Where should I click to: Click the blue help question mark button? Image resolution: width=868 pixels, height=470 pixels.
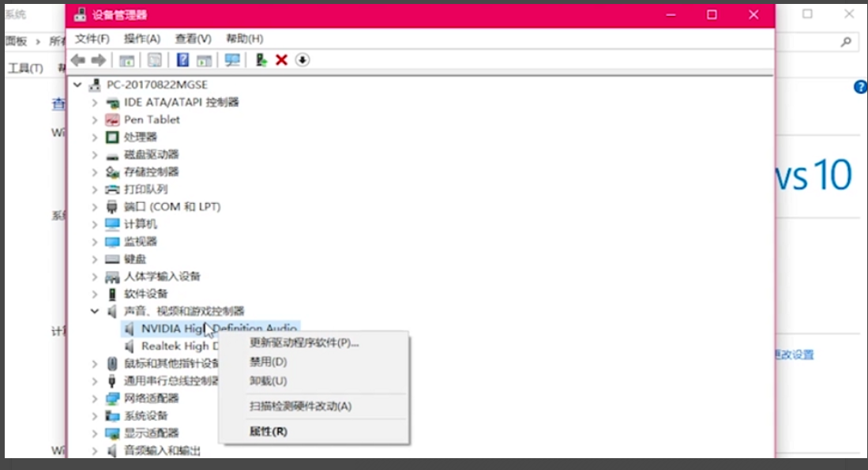click(859, 87)
